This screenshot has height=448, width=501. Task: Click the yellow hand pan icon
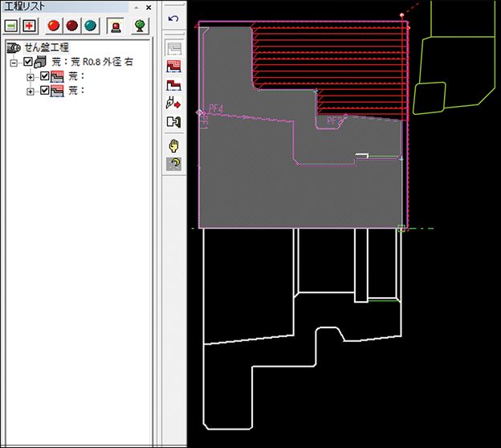pyautogui.click(x=173, y=145)
